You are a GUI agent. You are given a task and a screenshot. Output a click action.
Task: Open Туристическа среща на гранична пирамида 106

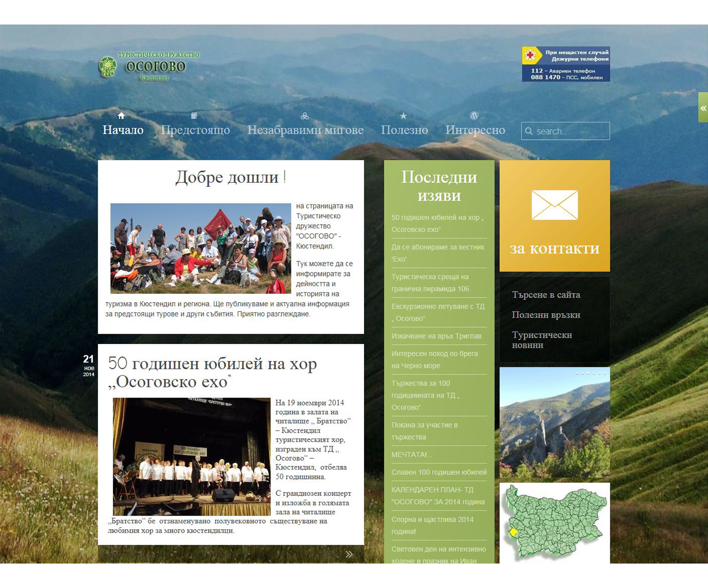point(430,283)
